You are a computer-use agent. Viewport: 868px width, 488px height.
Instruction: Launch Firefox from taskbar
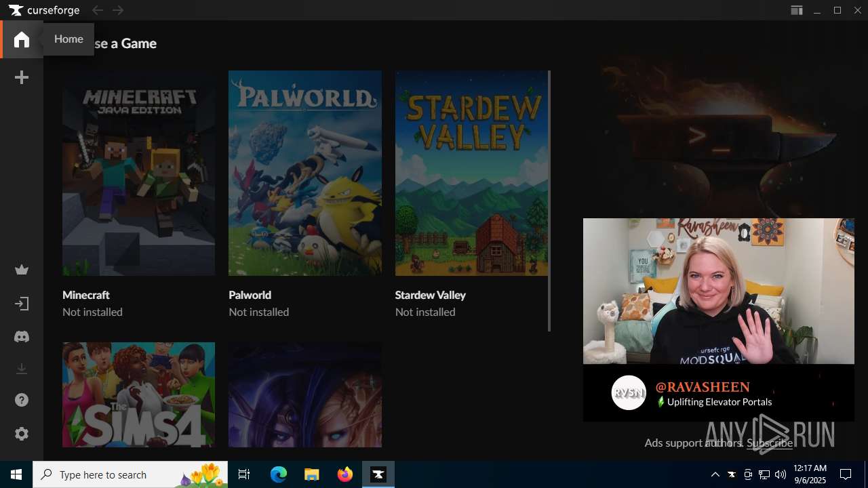[345, 474]
